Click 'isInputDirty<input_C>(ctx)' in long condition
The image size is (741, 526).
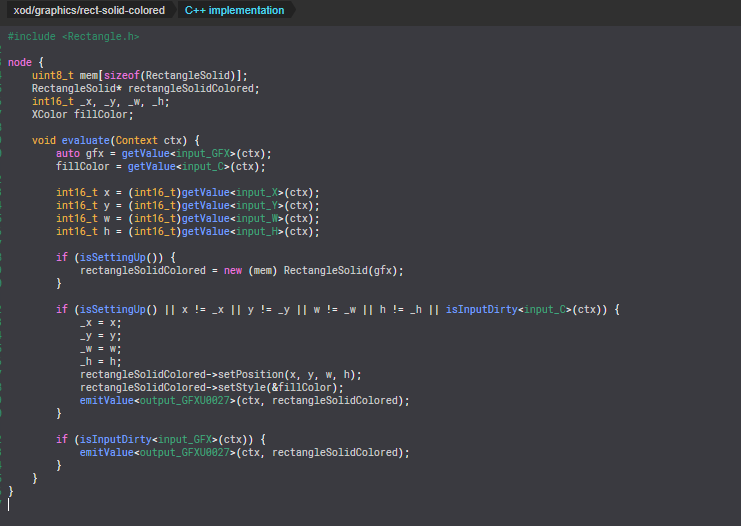pyautogui.click(x=526, y=310)
